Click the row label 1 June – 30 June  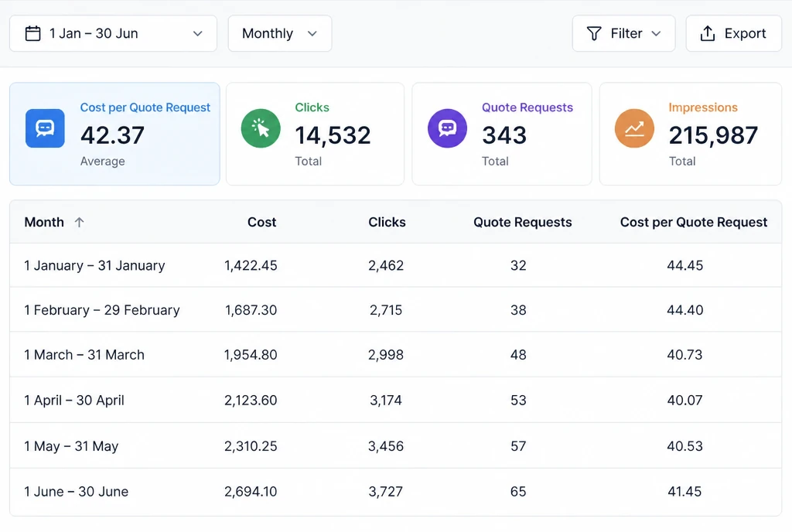77,492
